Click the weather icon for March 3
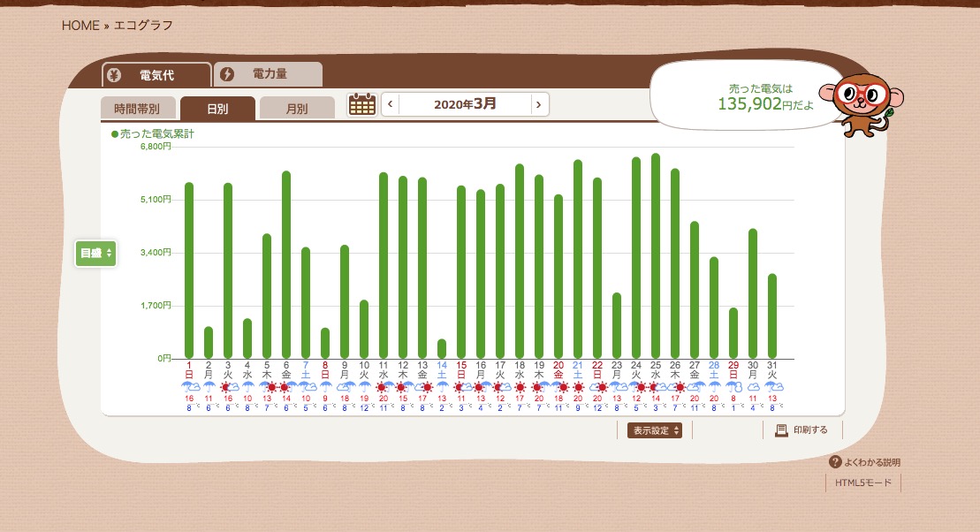The width and height of the screenshot is (980, 532). point(228,387)
